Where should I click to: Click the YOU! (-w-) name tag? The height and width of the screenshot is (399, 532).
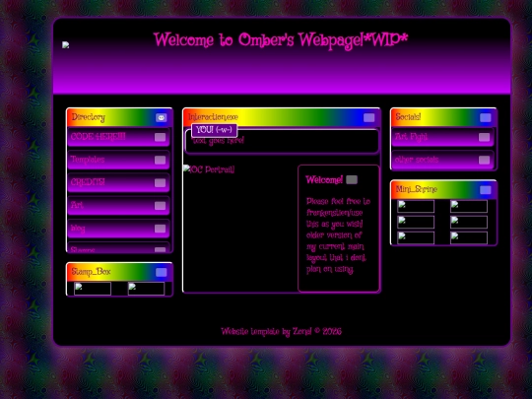[214, 130]
